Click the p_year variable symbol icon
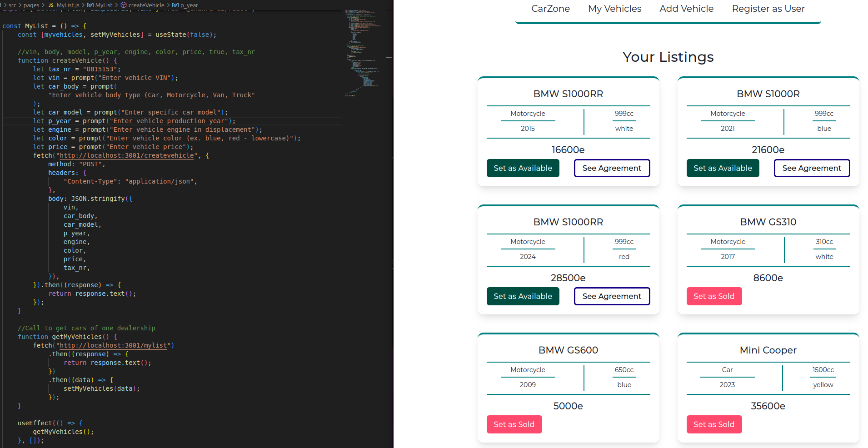The image size is (868, 448). [x=175, y=5]
